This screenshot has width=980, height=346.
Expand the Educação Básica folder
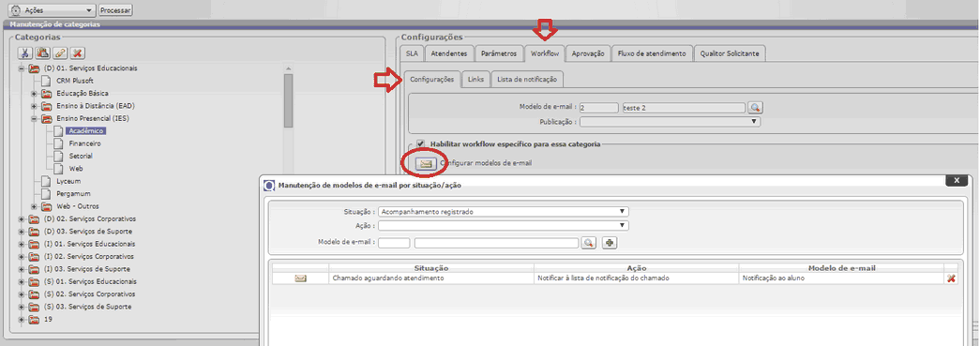(x=35, y=94)
